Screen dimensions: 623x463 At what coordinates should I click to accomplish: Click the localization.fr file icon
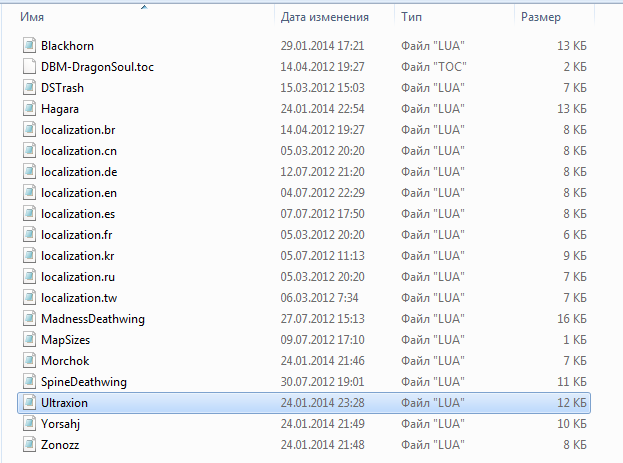[29, 234]
